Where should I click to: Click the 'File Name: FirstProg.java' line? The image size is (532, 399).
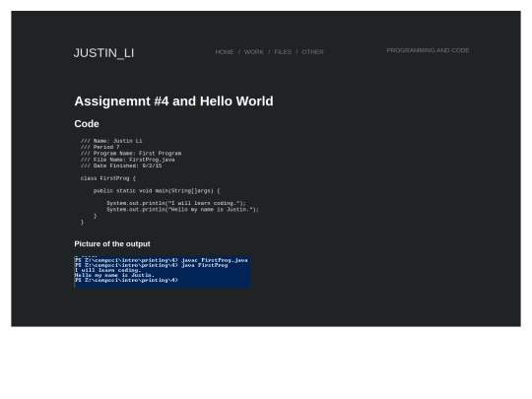(x=127, y=160)
